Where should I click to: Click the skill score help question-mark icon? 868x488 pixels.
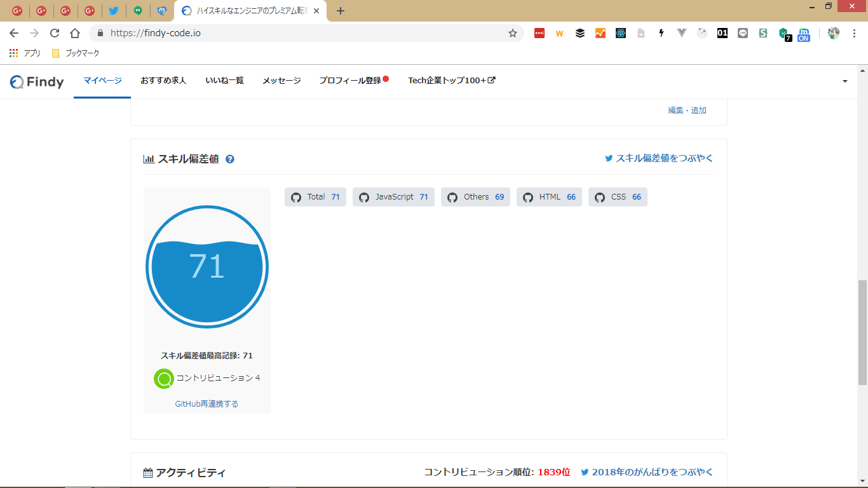coord(230,159)
